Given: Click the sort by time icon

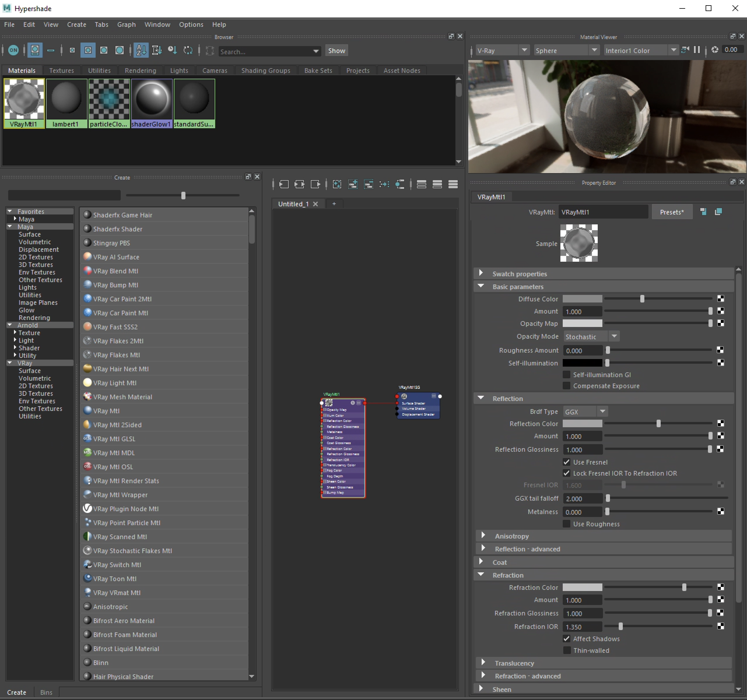Looking at the screenshot, I should pos(172,50).
